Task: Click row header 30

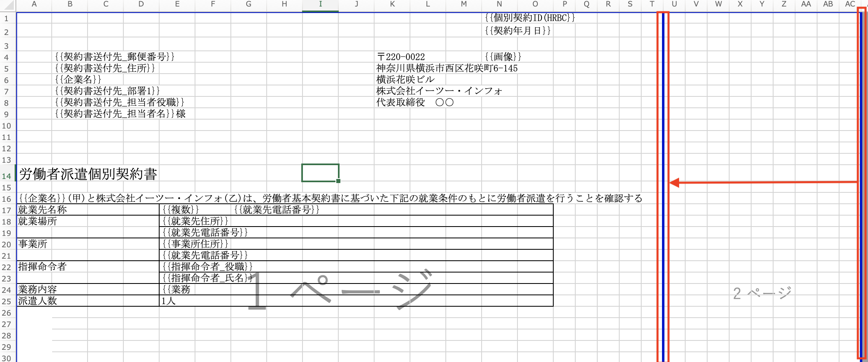Action: click(x=7, y=358)
